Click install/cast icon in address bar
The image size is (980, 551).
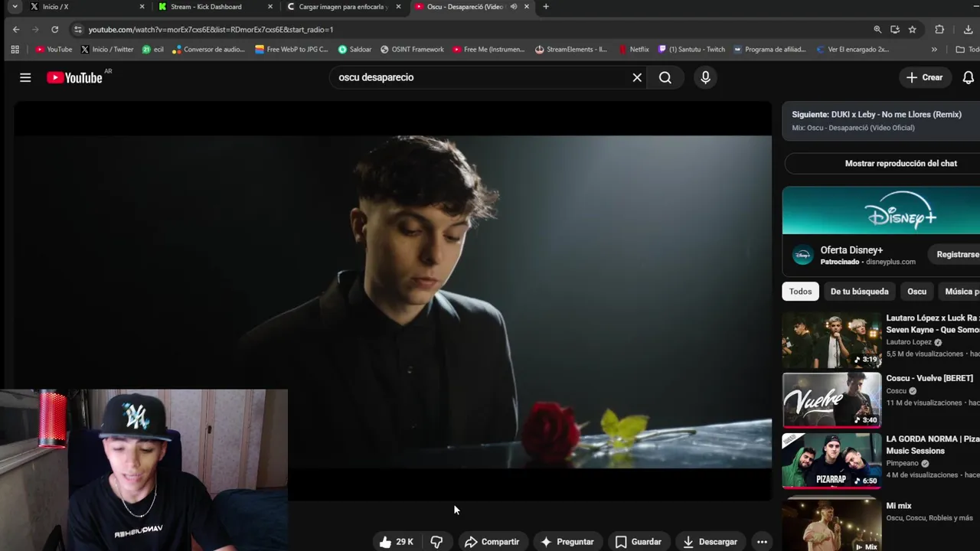895,29
